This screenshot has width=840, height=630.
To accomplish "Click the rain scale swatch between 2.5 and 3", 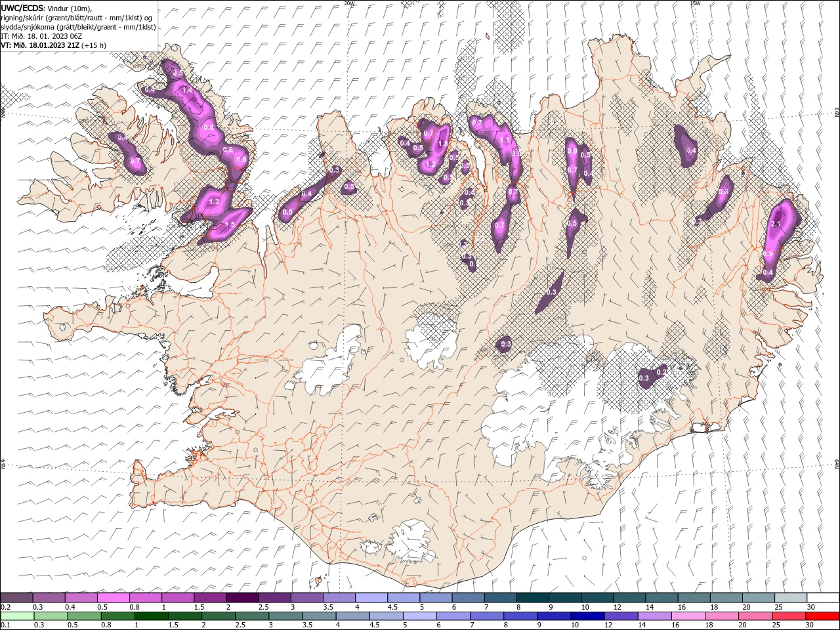I will (x=252, y=616).
